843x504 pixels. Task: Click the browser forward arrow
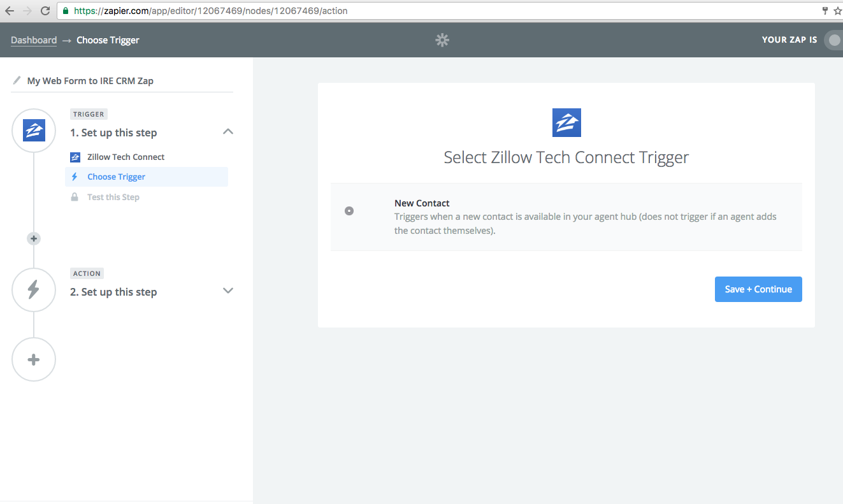click(x=27, y=11)
